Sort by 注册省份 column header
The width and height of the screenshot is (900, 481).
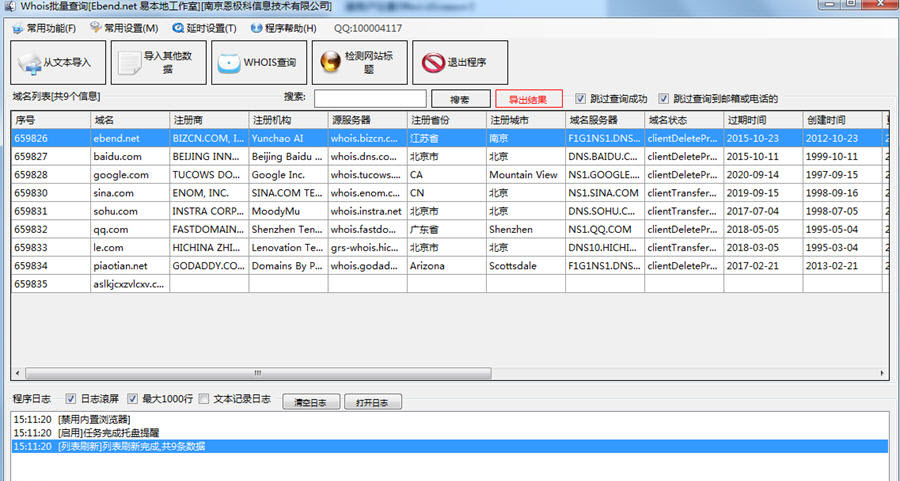(447, 120)
